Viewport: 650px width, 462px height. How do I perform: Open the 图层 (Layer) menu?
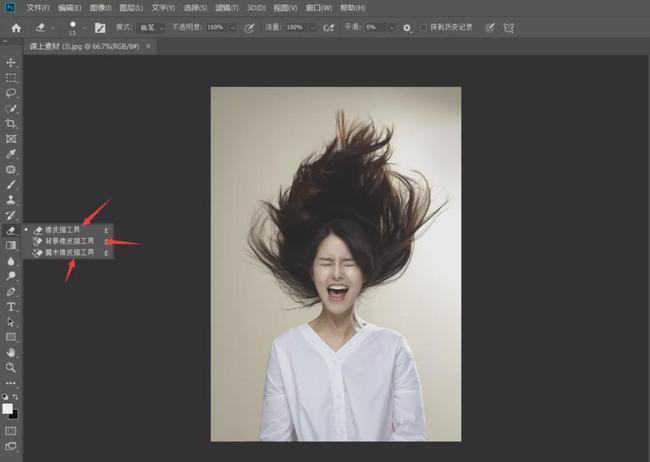[x=131, y=8]
